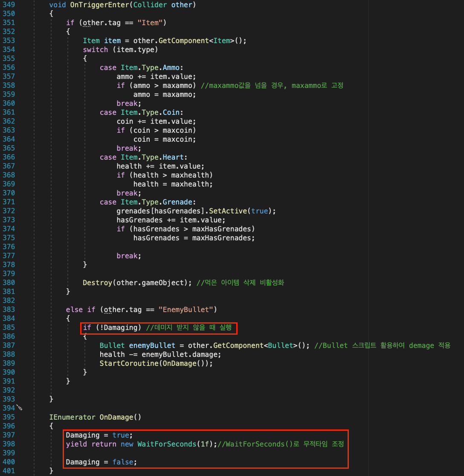The image size is (464, 476).
Task: Click the 'coin += item.value;' statement
Action: [156, 121]
